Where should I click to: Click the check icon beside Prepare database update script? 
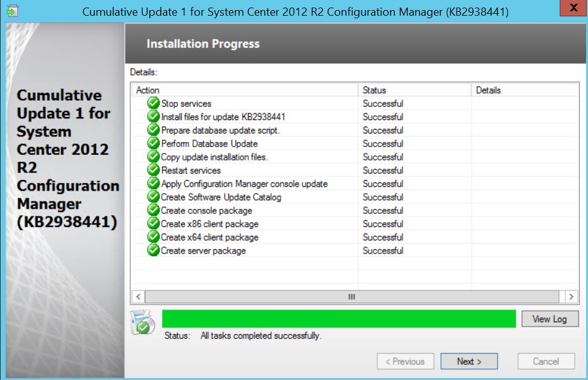click(153, 130)
